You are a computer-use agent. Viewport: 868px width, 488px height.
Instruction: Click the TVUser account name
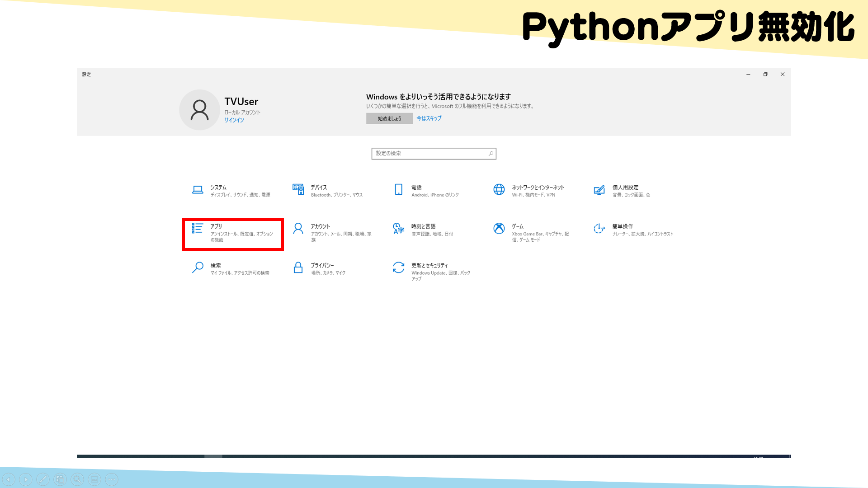[x=241, y=102]
